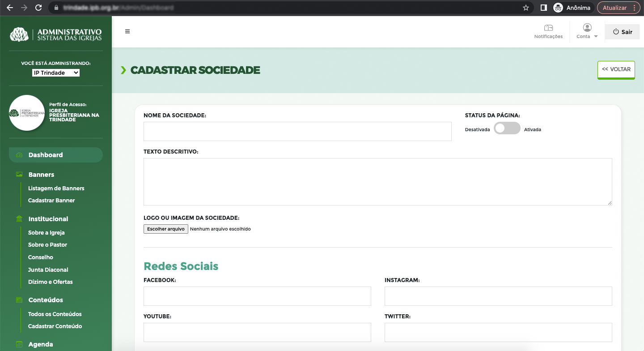The image size is (644, 351).
Task: Click the << VOLTAR button
Action: point(616,70)
